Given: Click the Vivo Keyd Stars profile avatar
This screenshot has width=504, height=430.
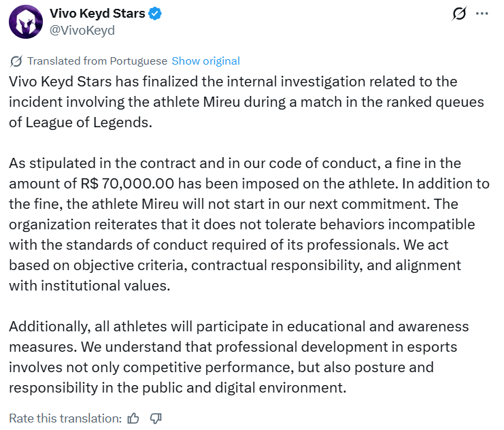Looking at the screenshot, I should tap(24, 22).
